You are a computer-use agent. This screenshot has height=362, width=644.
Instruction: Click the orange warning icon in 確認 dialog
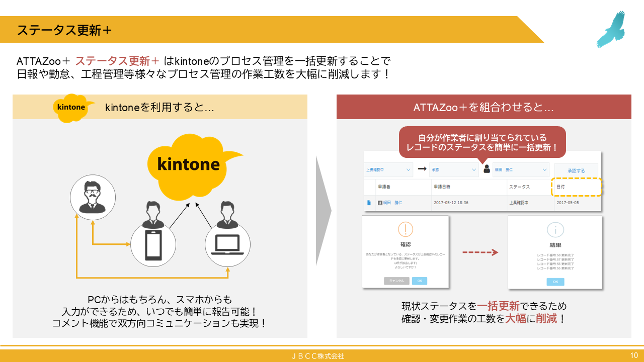(405, 230)
